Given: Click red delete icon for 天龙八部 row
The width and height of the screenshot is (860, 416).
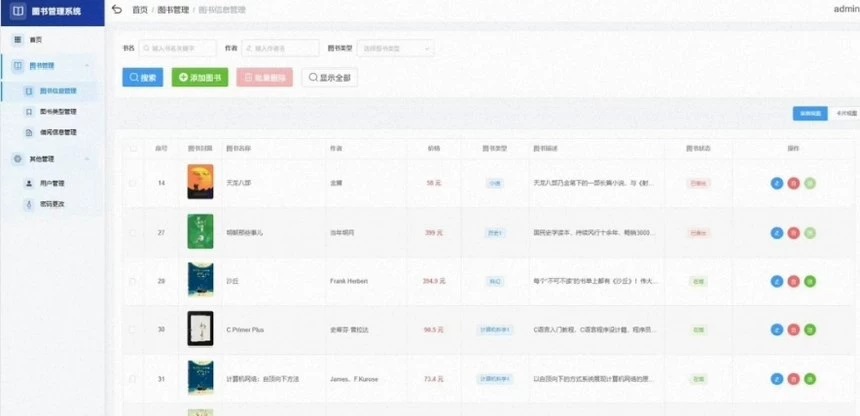Looking at the screenshot, I should 793,183.
